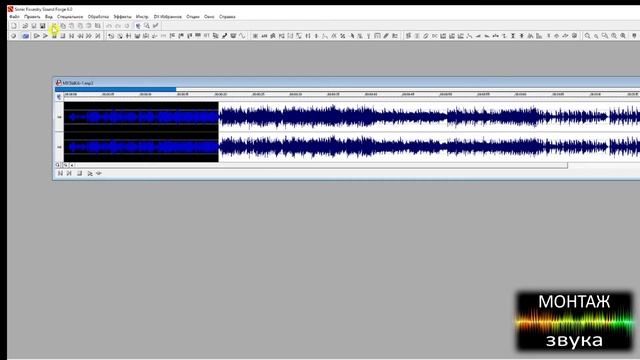Click the Save icon in the standard toolbar
The height and width of the screenshot is (360, 640).
(x=34, y=26)
